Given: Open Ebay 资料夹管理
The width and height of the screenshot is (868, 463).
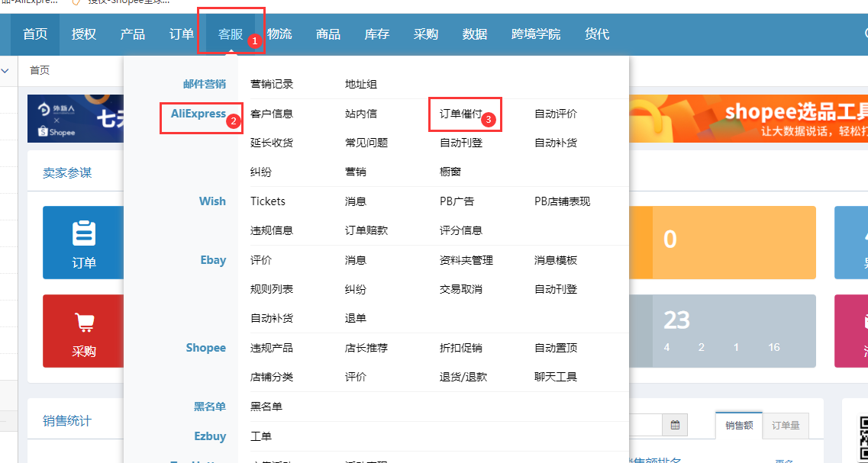Looking at the screenshot, I should coord(466,260).
